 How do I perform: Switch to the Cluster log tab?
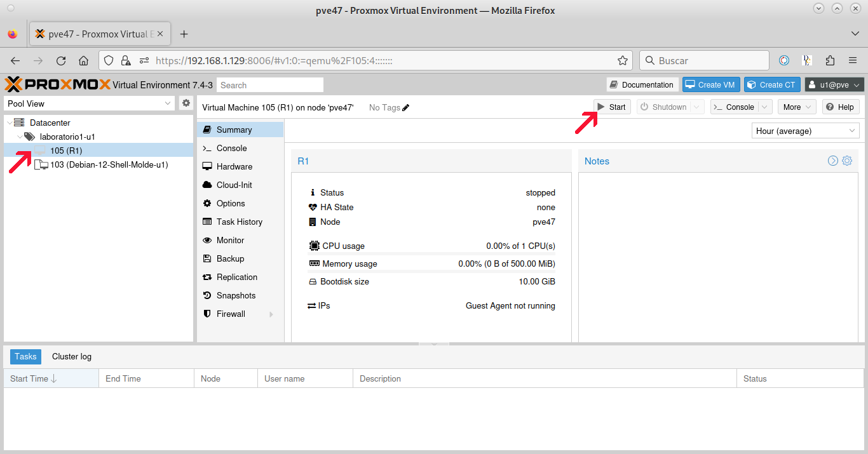[72, 357]
